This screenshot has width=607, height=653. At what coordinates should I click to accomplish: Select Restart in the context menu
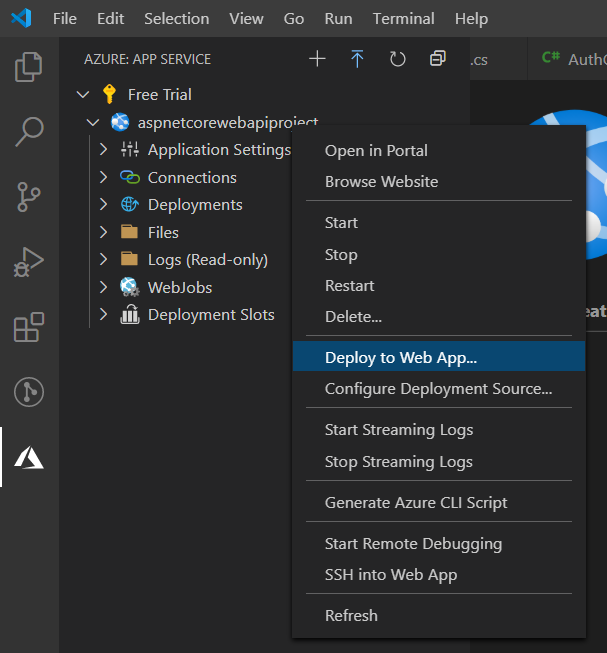(439, 286)
